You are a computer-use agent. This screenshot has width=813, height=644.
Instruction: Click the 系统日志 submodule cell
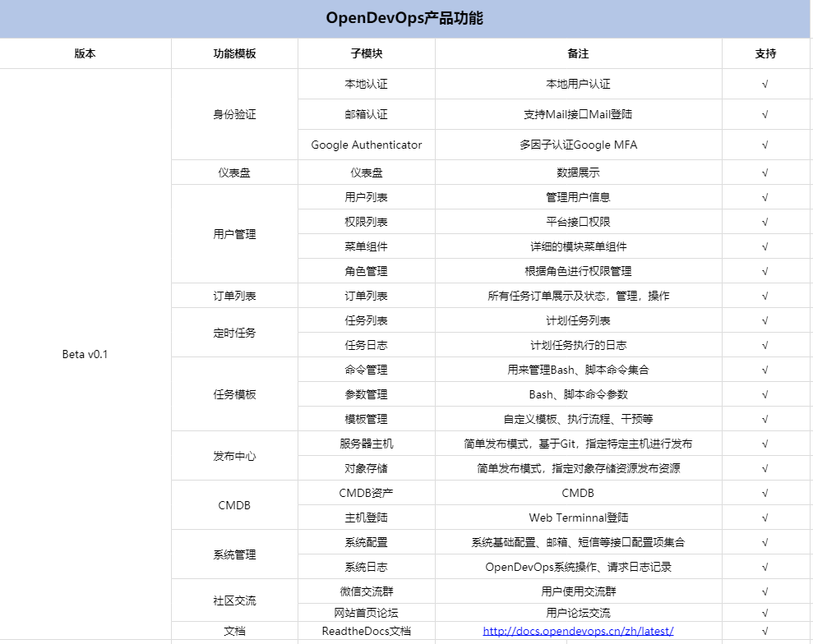pyautogui.click(x=367, y=567)
